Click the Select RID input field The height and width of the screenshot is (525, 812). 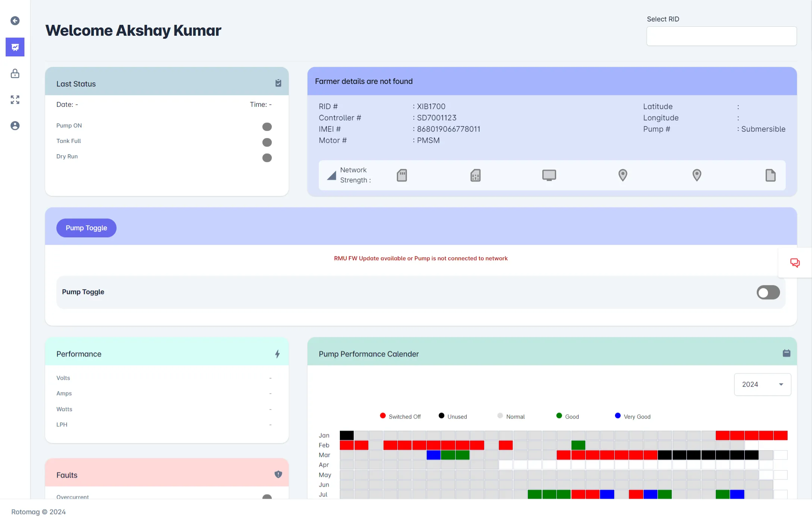click(721, 36)
